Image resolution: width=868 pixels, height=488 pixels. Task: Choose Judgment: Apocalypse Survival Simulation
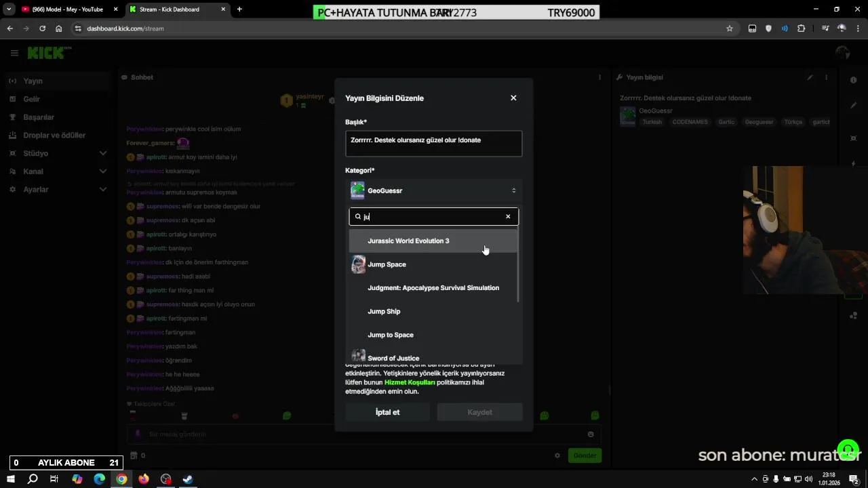coord(433,288)
